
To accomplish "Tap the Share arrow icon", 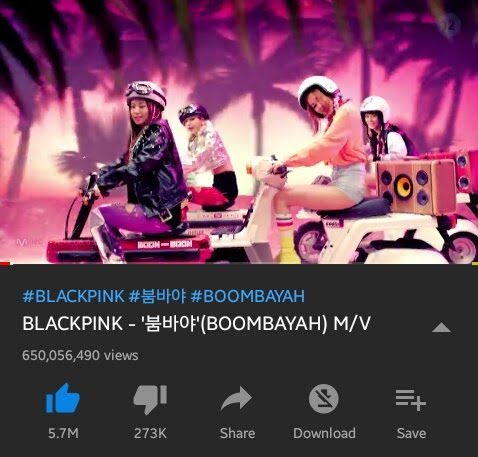I will [237, 398].
